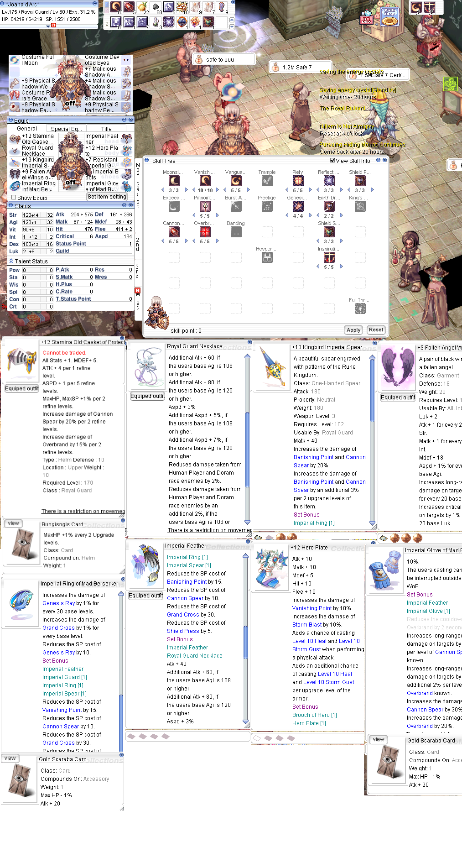Click view button beside Bungisngis Card
The width and height of the screenshot is (462, 868).
(x=14, y=523)
